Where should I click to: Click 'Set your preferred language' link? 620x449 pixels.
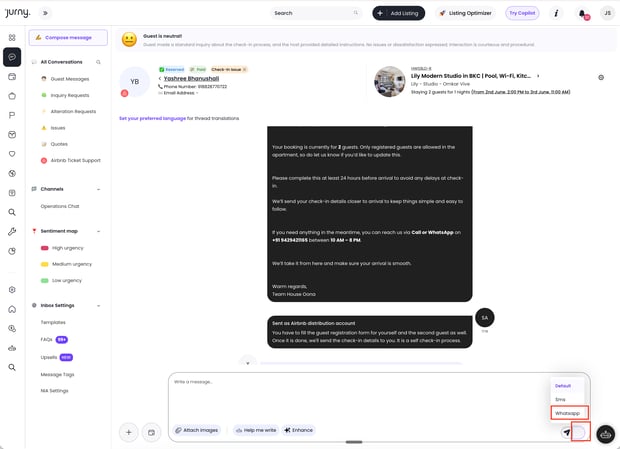[152, 119]
